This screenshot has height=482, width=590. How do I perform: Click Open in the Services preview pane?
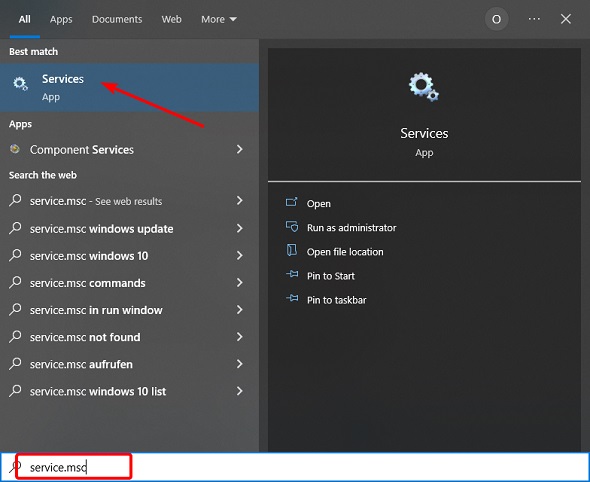click(x=319, y=204)
